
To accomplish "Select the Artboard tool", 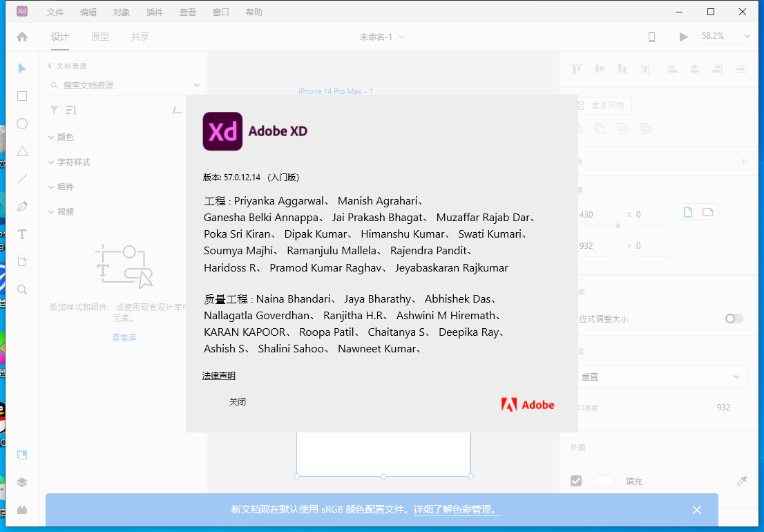I will click(x=21, y=261).
